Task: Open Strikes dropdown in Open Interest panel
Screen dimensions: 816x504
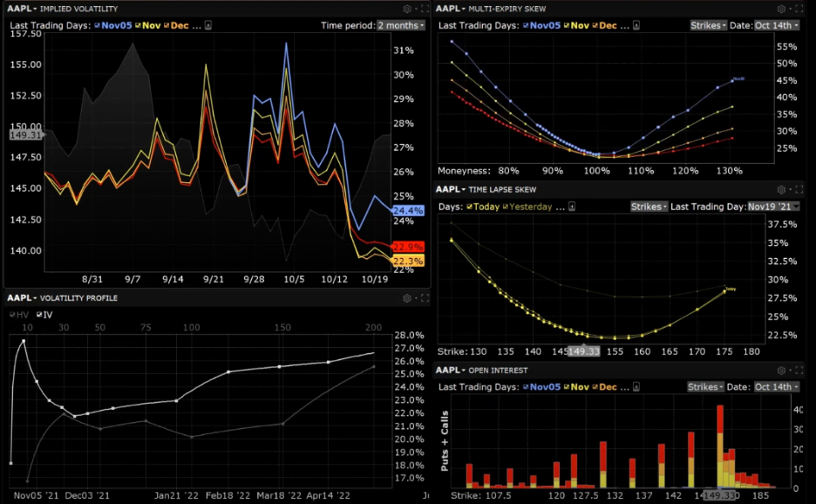Action: (x=705, y=387)
